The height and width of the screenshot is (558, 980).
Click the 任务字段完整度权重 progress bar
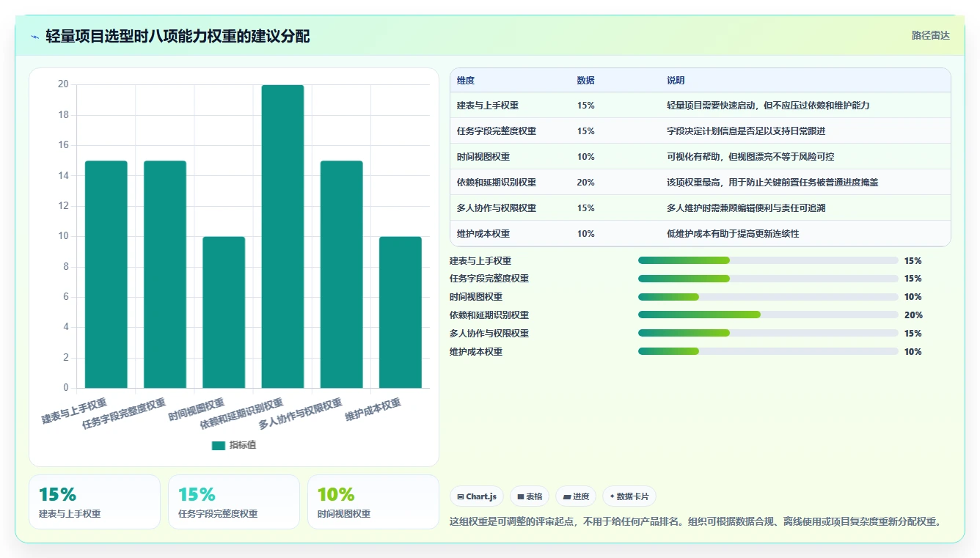coord(768,279)
